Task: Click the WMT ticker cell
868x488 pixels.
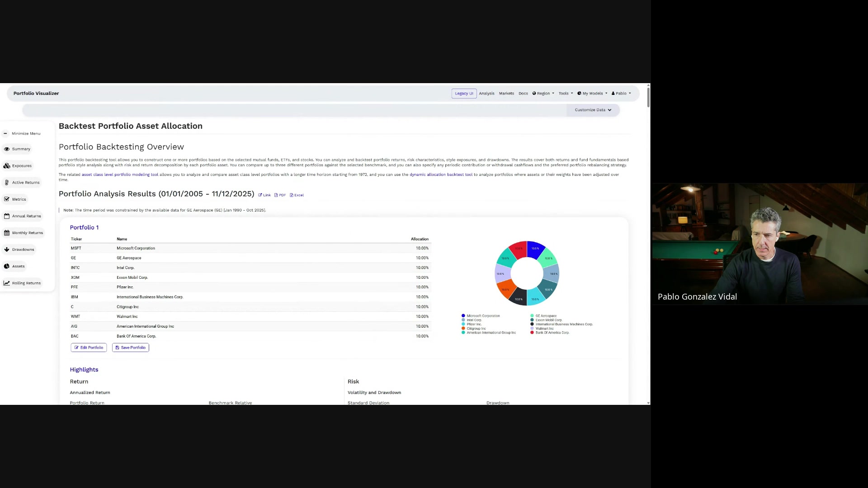Action: (x=75, y=316)
